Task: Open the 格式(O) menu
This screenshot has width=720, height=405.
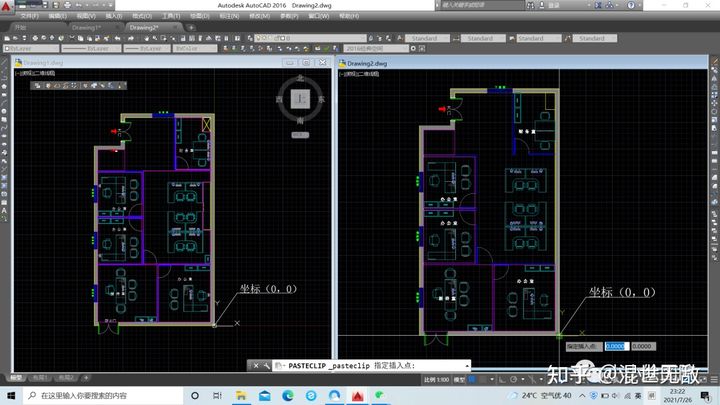Action: 142,16
